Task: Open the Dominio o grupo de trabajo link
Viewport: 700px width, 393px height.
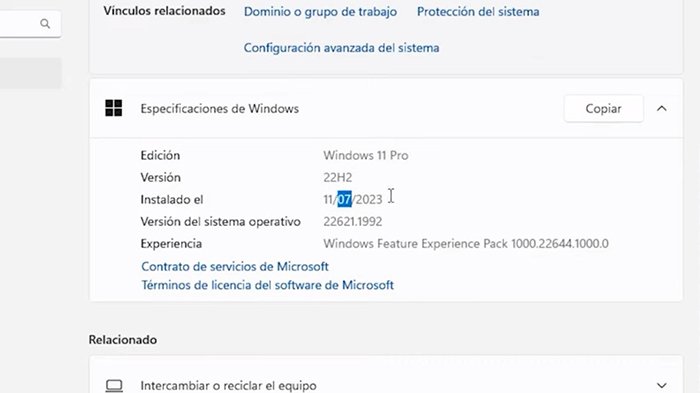Action: tap(320, 12)
